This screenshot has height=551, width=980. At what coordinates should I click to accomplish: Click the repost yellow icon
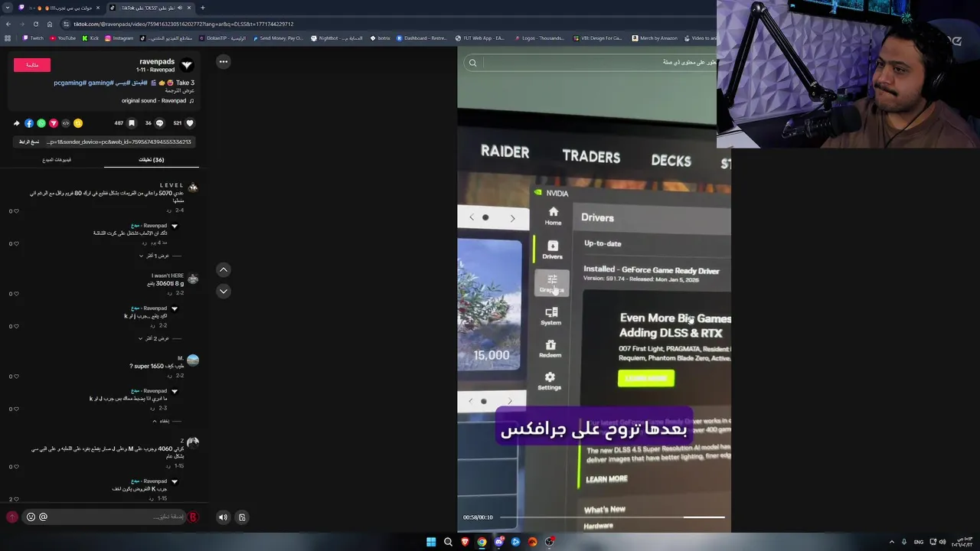coord(78,123)
